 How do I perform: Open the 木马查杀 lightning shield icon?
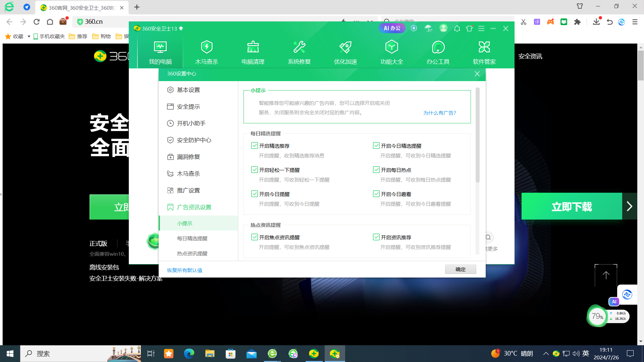207,47
